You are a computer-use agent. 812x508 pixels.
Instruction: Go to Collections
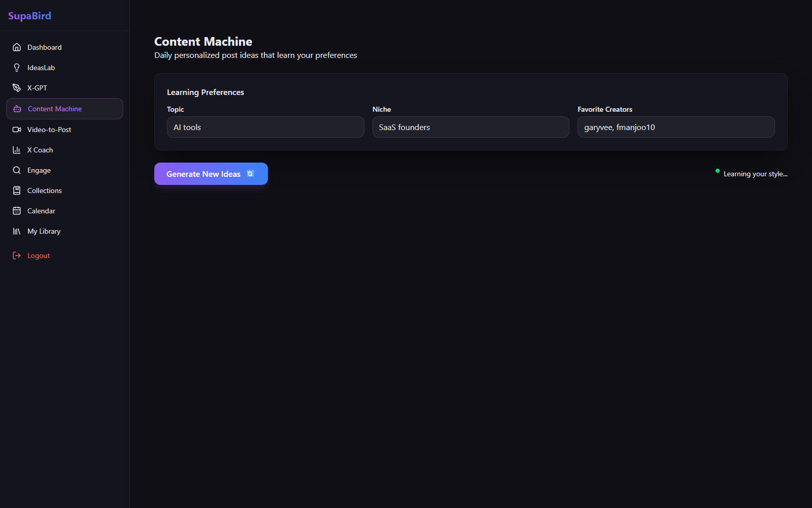point(64,190)
